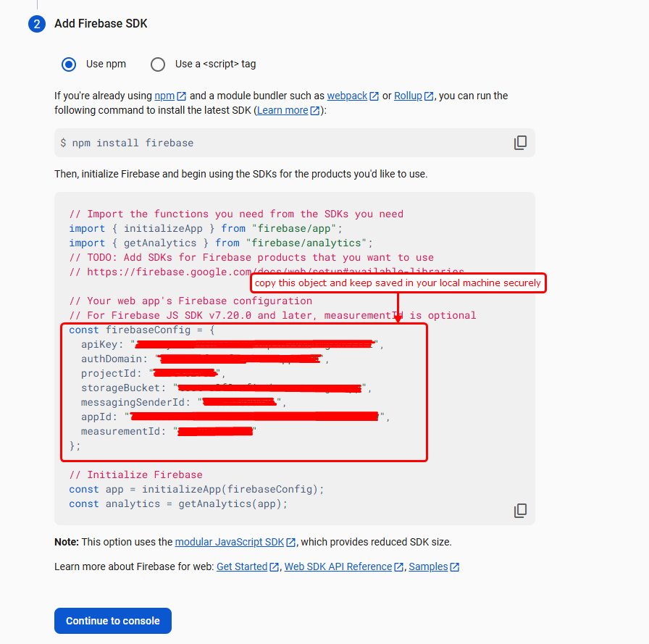Select the Use npm radio button

(x=69, y=64)
